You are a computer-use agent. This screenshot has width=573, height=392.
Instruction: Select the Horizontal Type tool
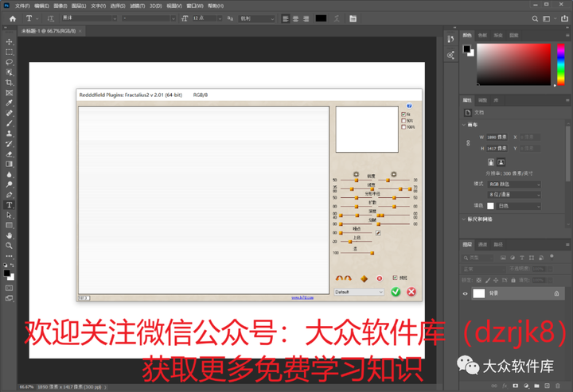[9, 205]
